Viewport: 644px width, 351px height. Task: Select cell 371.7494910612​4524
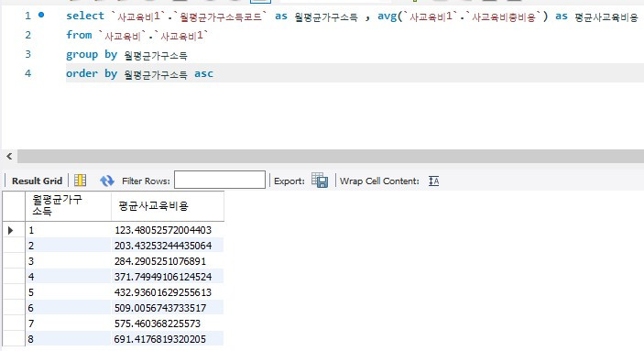click(168, 277)
